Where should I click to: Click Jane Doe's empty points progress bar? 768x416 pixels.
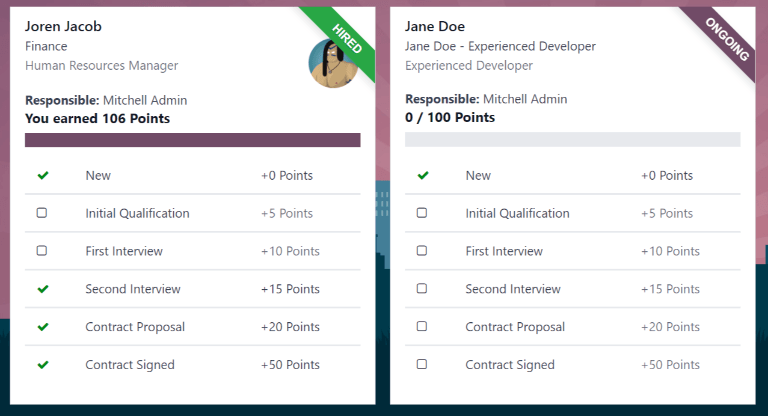pyautogui.click(x=573, y=139)
